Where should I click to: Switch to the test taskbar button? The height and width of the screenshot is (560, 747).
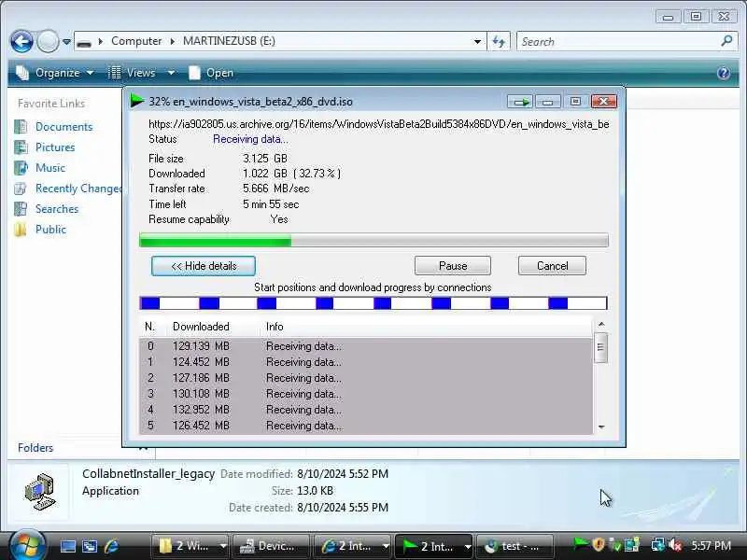coord(514,546)
